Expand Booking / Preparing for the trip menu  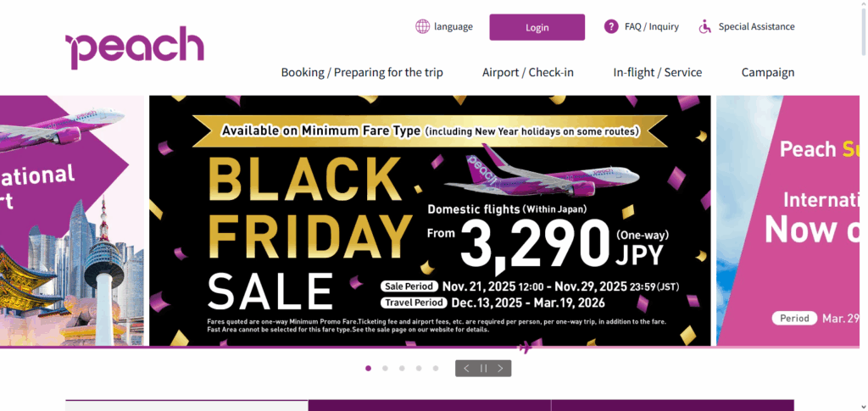[x=362, y=72]
